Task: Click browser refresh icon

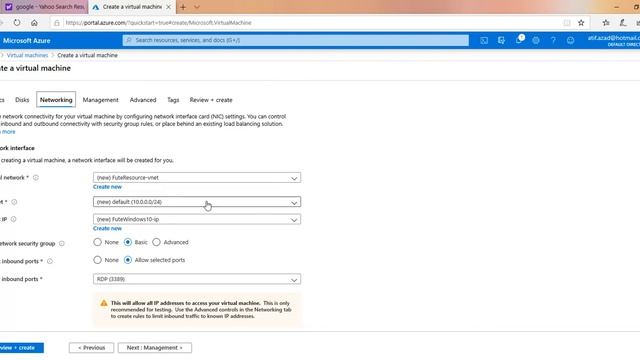Action: coord(17,23)
